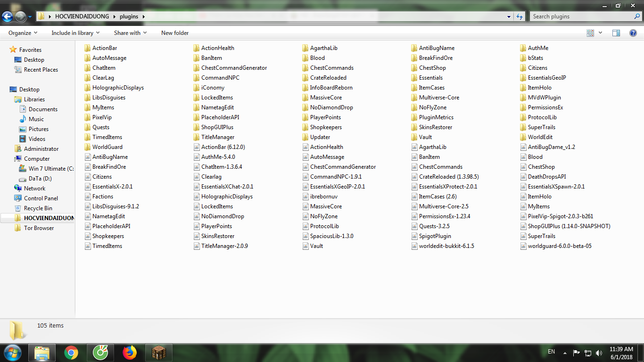
Task: Click the Forward navigation arrow button
Action: click(20, 17)
